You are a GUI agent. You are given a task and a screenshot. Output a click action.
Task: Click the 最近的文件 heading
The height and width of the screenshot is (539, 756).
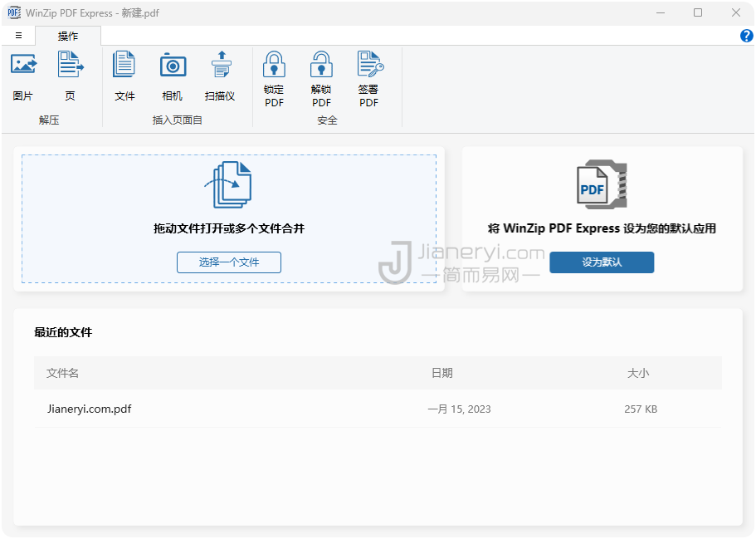[x=63, y=332]
